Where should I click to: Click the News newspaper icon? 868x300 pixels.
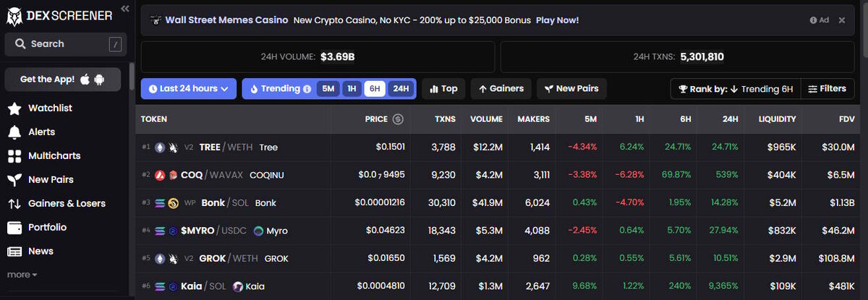pos(14,252)
